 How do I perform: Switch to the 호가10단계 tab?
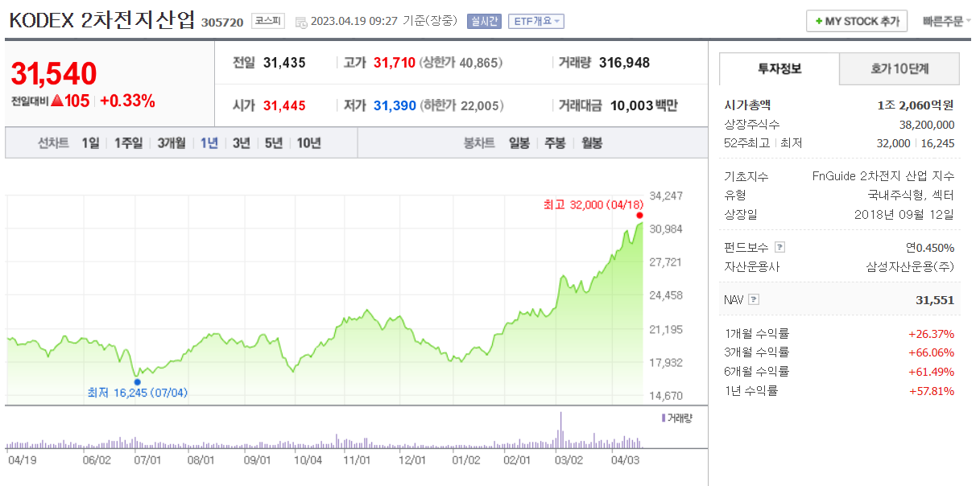tap(899, 69)
